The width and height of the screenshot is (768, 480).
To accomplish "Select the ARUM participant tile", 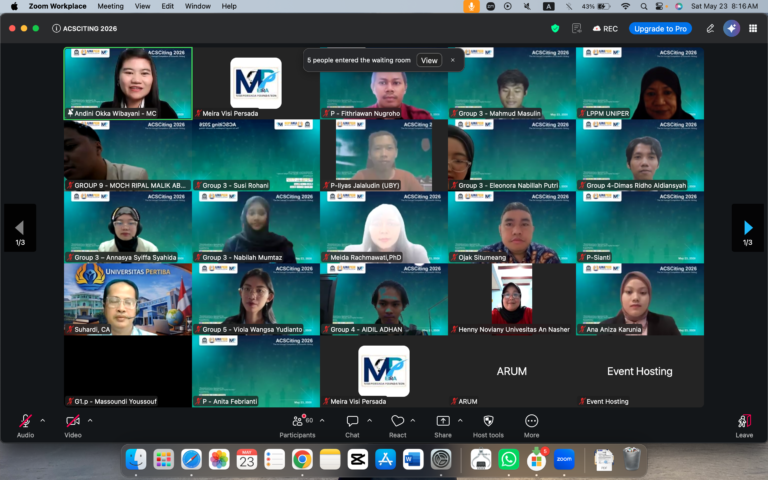I will coord(512,371).
